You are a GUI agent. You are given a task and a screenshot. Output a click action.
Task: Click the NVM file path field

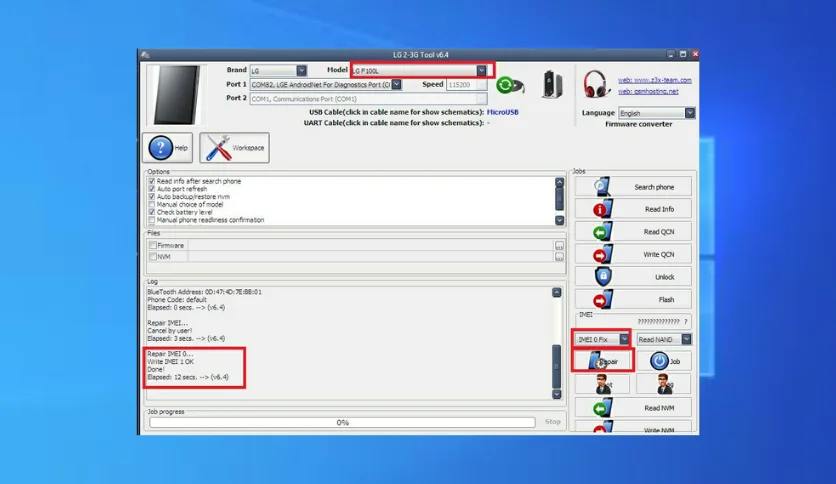click(x=371, y=256)
